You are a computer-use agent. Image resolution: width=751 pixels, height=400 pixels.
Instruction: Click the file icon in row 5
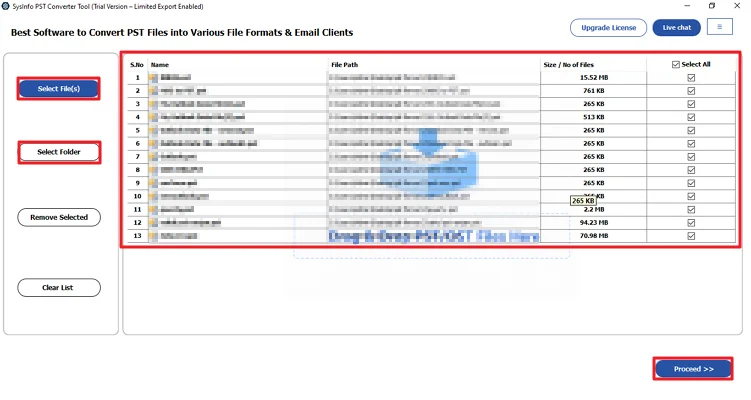153,130
